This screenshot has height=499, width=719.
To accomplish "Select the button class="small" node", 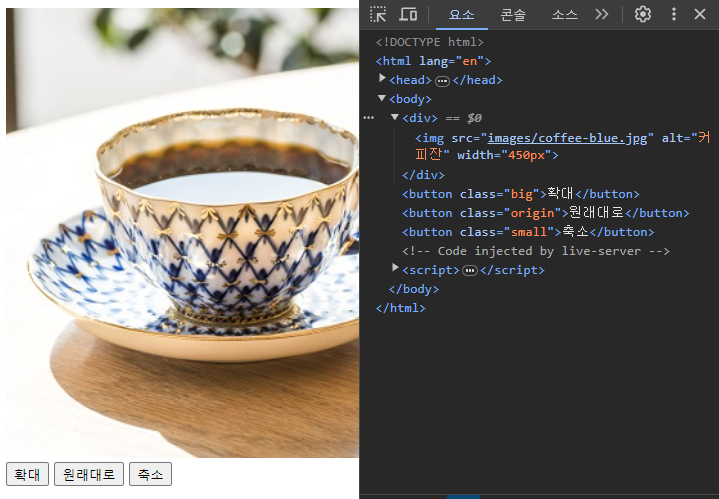I will [x=528, y=232].
